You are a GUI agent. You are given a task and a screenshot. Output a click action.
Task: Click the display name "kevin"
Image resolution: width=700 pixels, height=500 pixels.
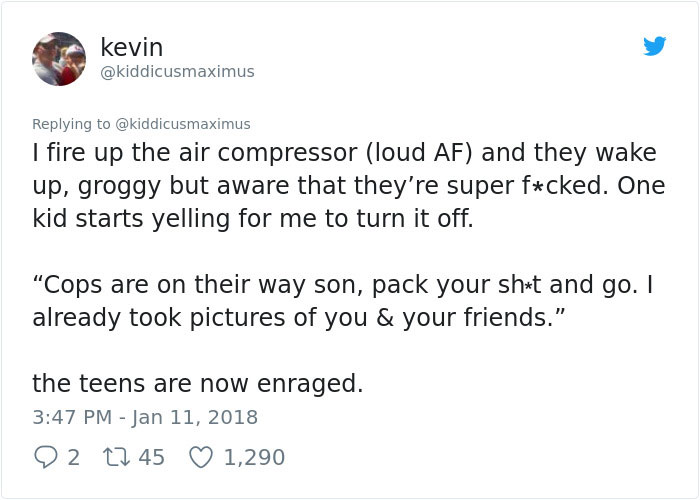click(132, 47)
